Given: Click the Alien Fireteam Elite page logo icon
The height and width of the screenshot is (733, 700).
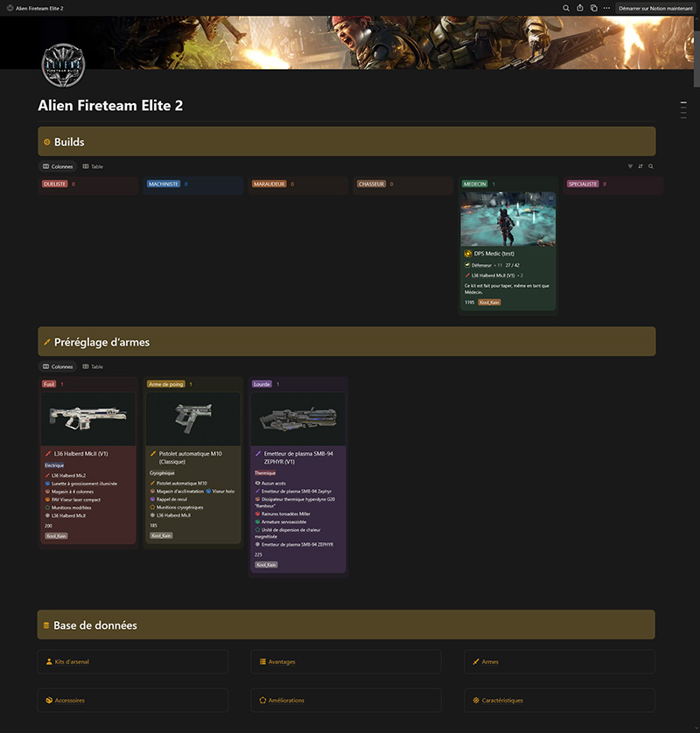Looking at the screenshot, I should click(x=63, y=66).
